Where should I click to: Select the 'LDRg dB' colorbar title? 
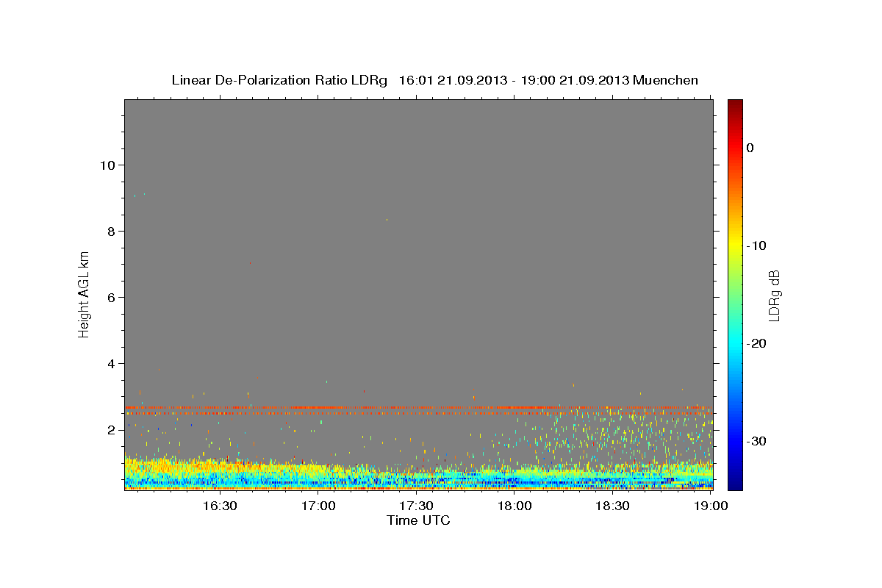[x=774, y=295]
